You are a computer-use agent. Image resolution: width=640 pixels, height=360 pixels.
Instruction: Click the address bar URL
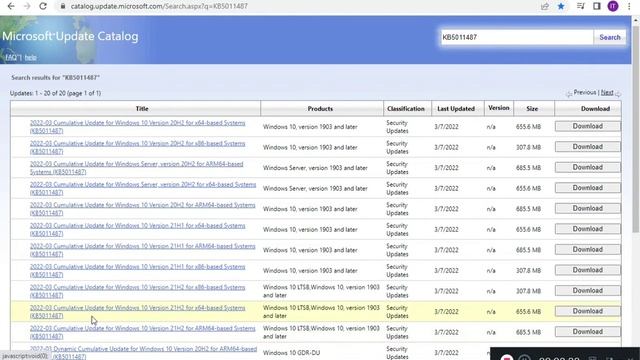[x=159, y=6]
